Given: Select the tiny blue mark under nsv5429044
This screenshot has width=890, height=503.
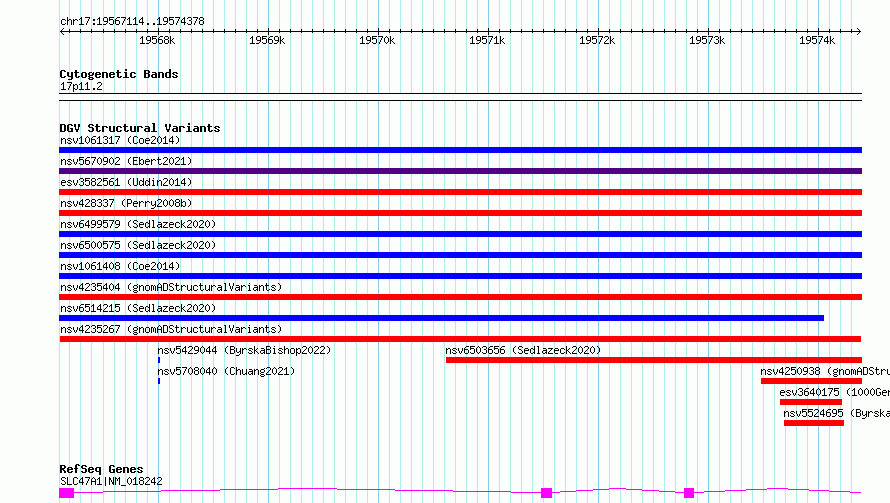Looking at the screenshot, I should coord(159,360).
